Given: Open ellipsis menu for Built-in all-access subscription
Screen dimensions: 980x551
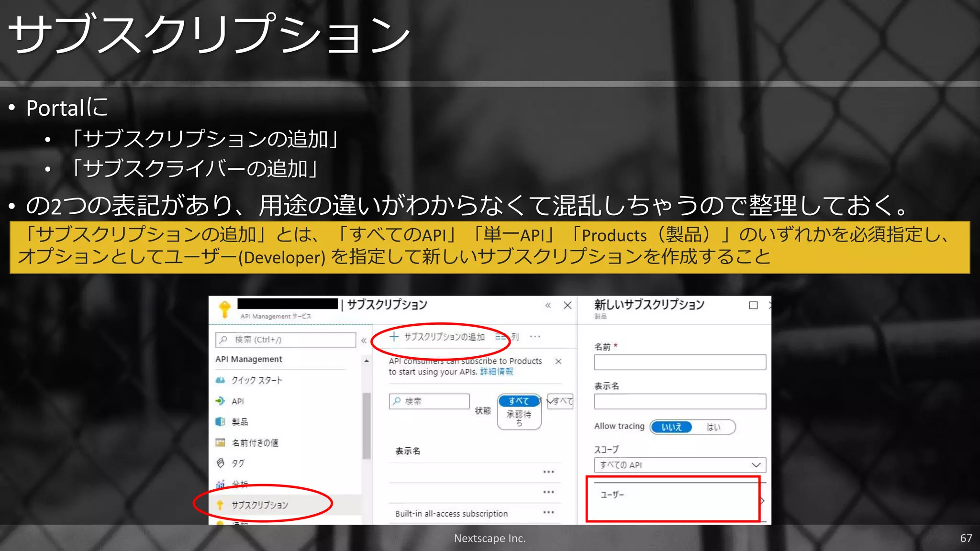Looking at the screenshot, I should [548, 512].
